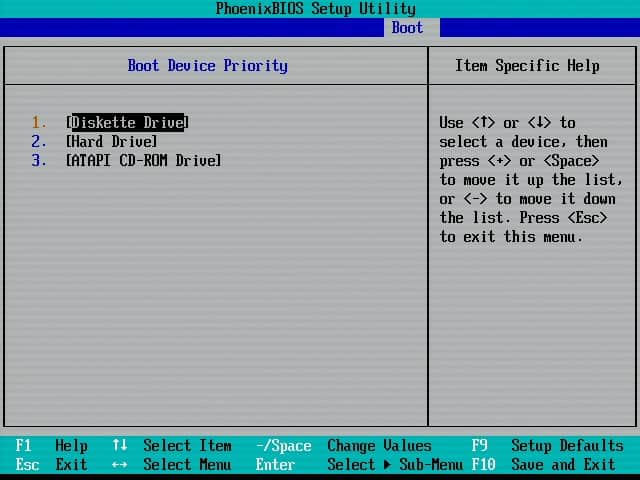The width and height of the screenshot is (640, 480).
Task: Click the number 1. priority marker
Action: point(39,122)
